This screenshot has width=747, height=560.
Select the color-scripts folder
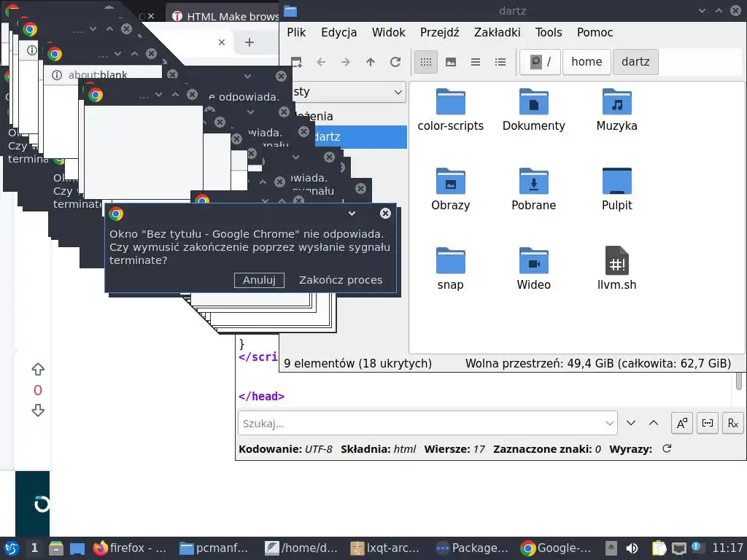click(x=451, y=109)
